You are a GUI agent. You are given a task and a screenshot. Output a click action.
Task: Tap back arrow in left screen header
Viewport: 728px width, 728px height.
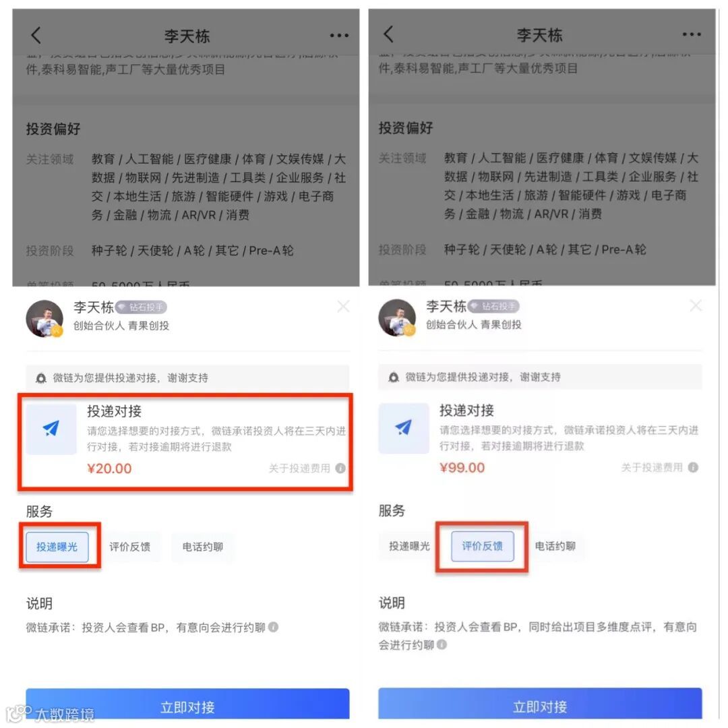[x=36, y=35]
